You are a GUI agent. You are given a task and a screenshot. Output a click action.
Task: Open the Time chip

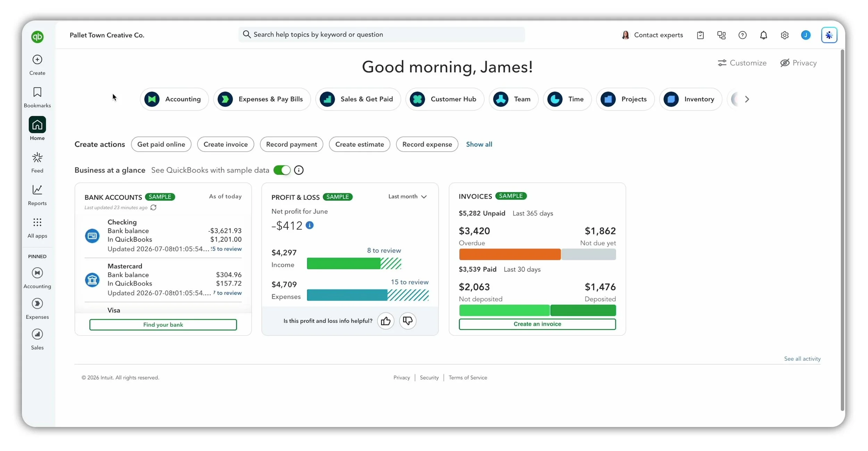567,99
